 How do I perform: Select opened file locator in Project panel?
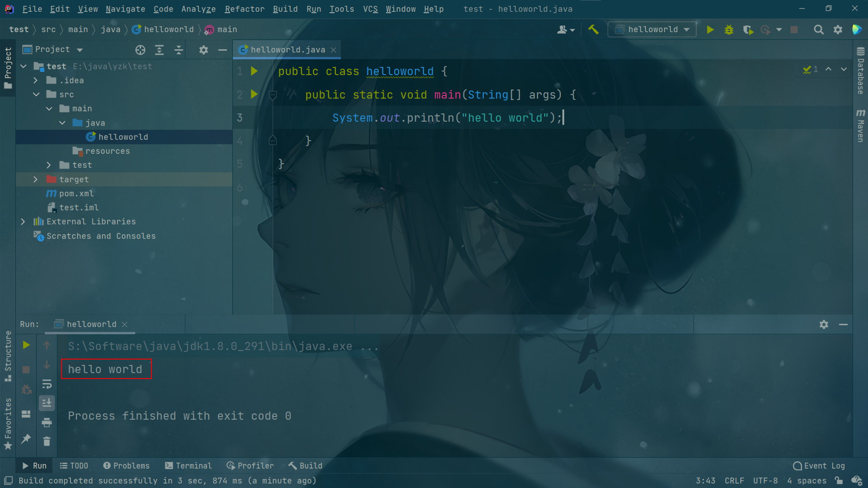click(x=140, y=50)
